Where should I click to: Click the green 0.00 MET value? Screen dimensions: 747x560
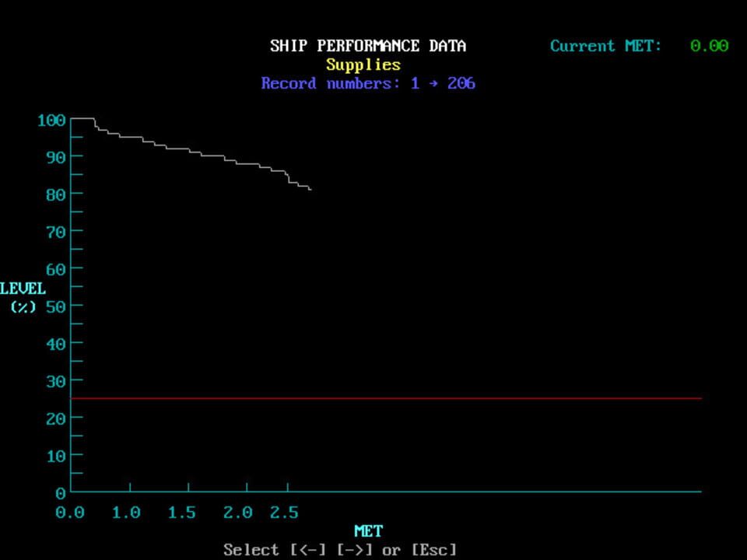[x=709, y=46]
